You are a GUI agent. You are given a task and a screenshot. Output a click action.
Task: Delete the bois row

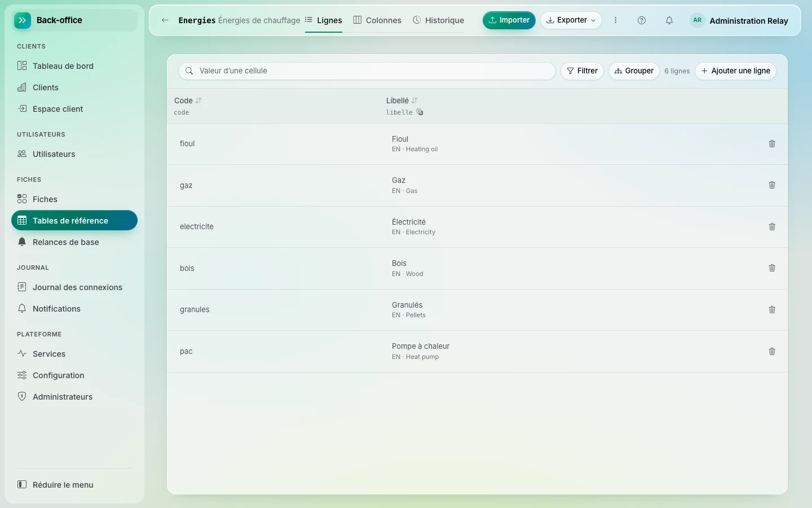(772, 268)
